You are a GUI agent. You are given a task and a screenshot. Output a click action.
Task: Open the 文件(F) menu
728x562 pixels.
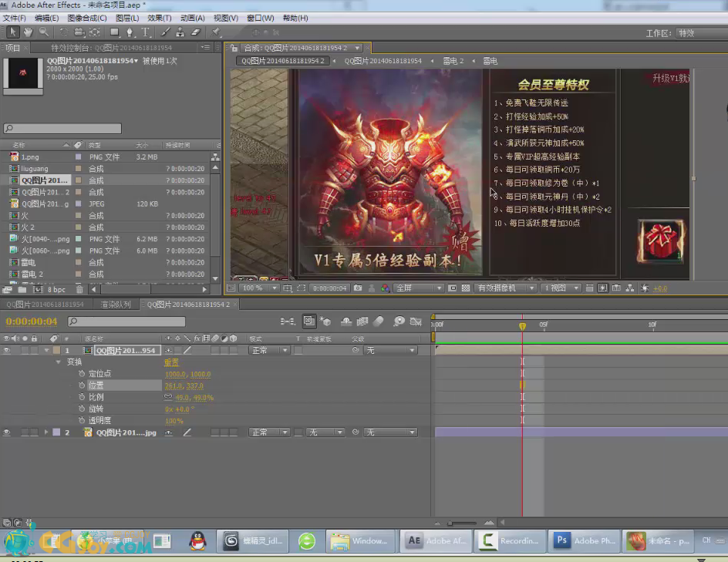pos(15,18)
